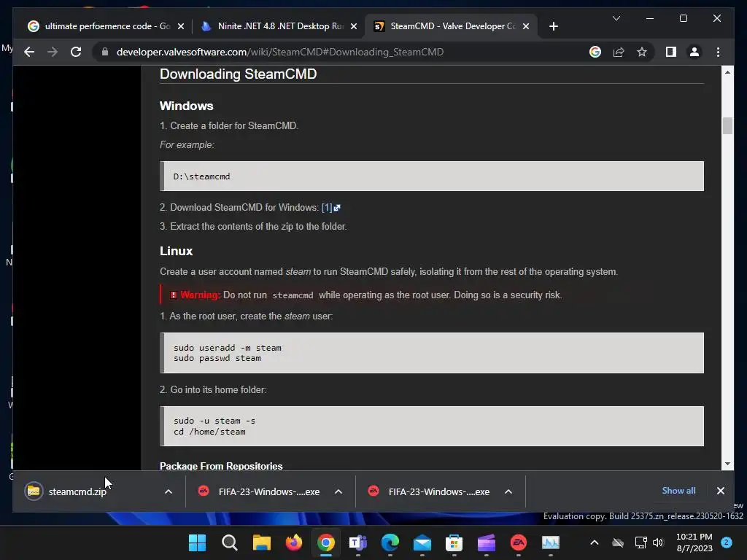
Task: Click the Linux section heading
Action: click(x=177, y=251)
